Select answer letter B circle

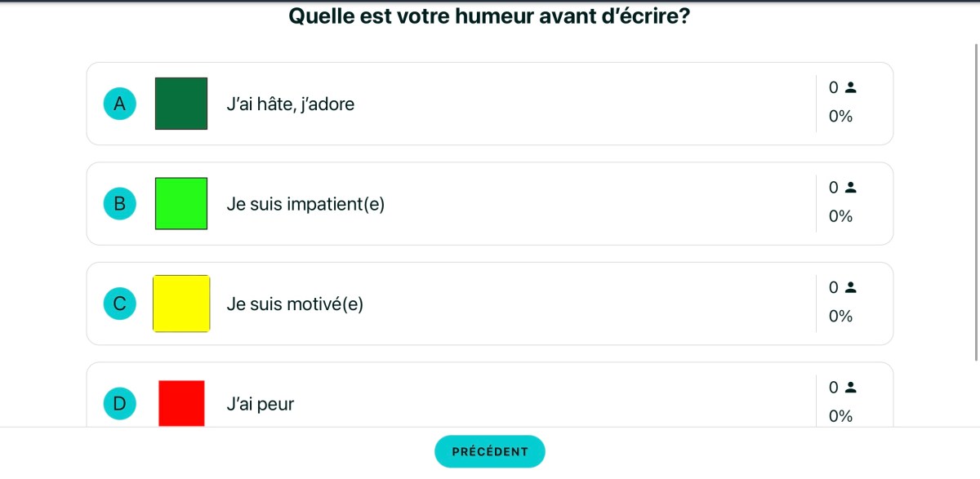tap(119, 204)
